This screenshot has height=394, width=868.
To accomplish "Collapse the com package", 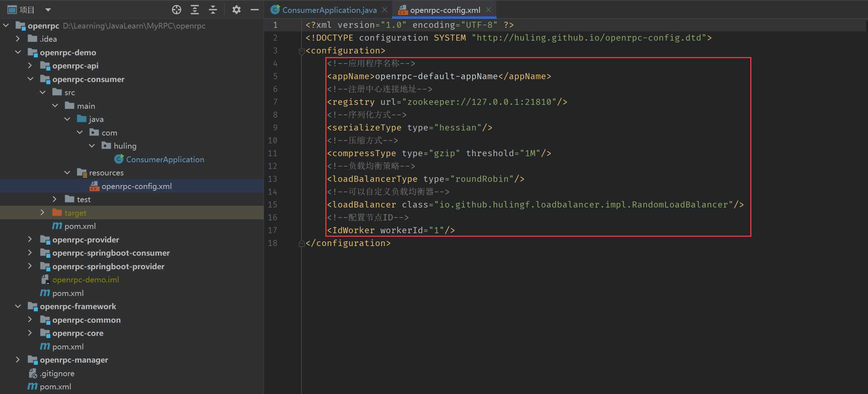I will coord(80,133).
